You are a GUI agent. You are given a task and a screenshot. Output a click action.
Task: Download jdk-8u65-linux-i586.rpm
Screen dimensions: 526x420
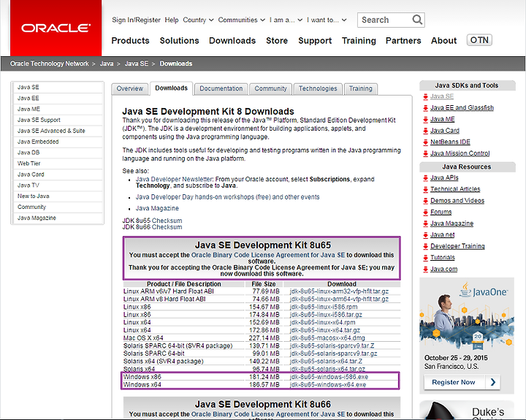click(x=324, y=308)
